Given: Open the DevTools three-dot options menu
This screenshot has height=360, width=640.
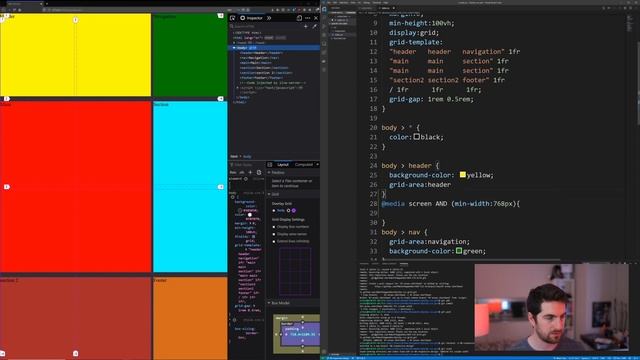Looking at the screenshot, I should 308,18.
